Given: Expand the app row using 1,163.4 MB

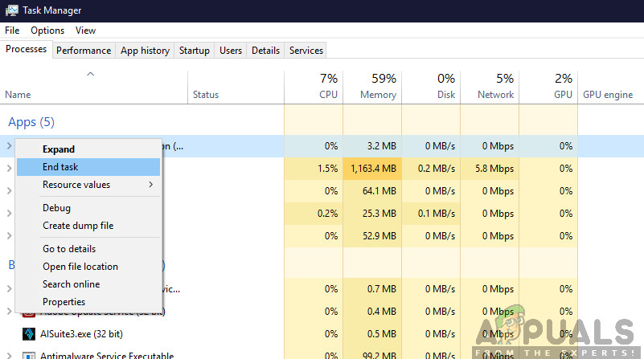Looking at the screenshot, I should click(x=9, y=168).
